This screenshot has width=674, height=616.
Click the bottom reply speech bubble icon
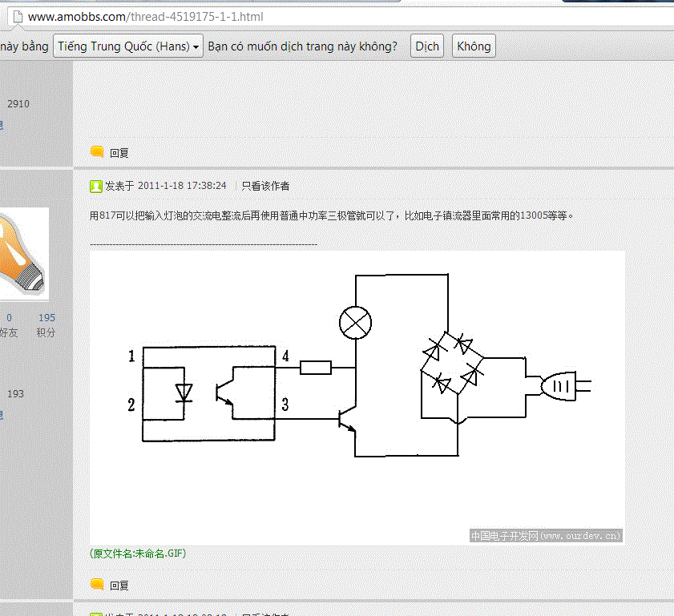pyautogui.click(x=97, y=585)
